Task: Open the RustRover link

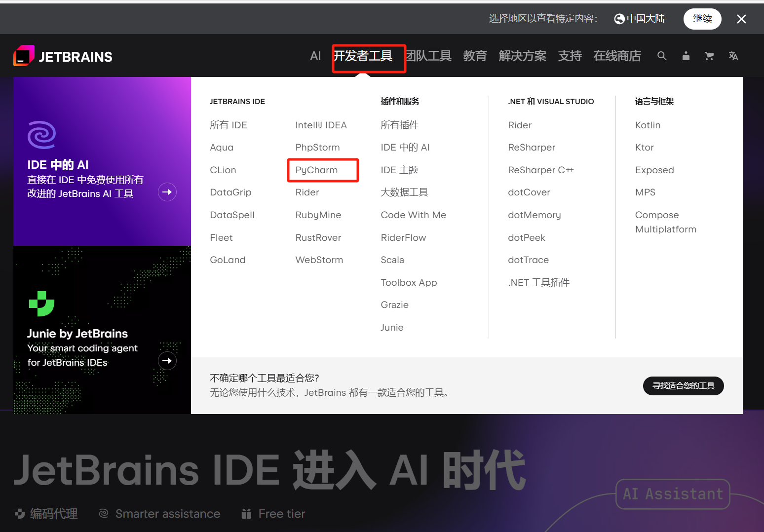Action: point(318,237)
